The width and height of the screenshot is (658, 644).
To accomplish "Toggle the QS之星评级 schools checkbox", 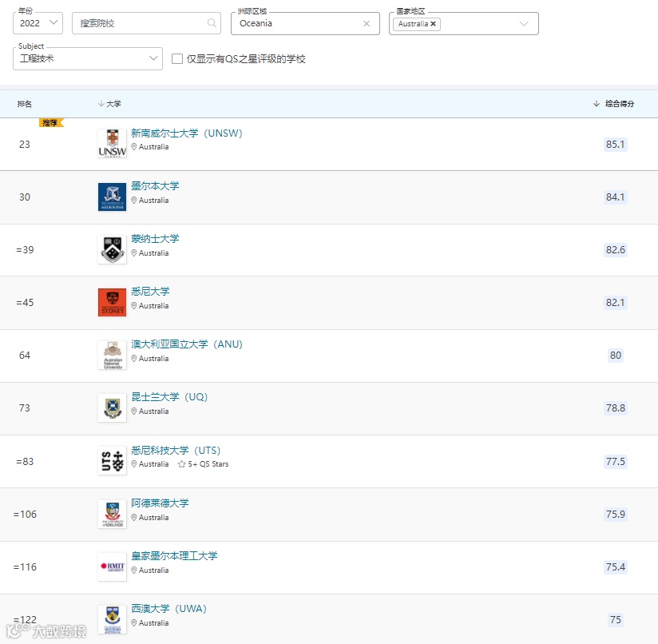I will click(x=177, y=59).
